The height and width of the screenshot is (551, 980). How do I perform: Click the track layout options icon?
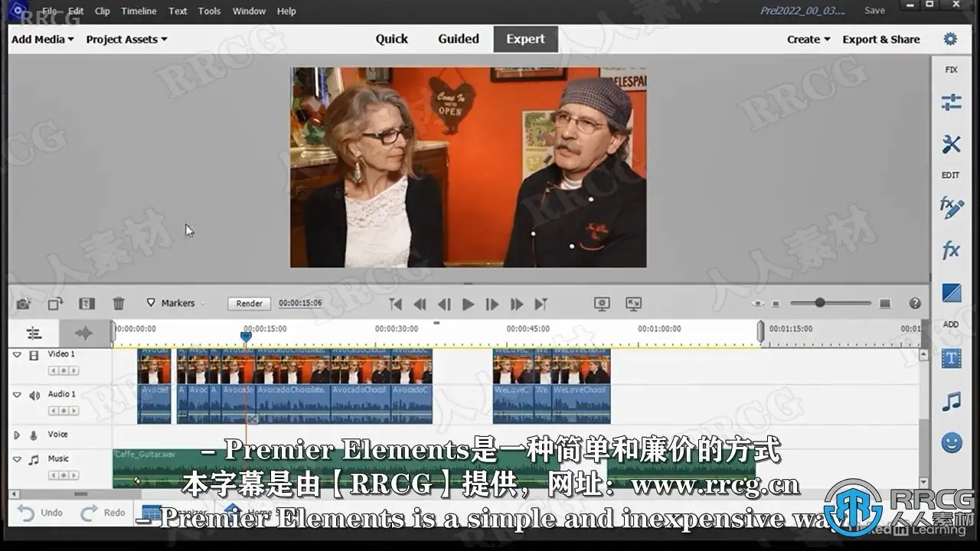coord(34,333)
